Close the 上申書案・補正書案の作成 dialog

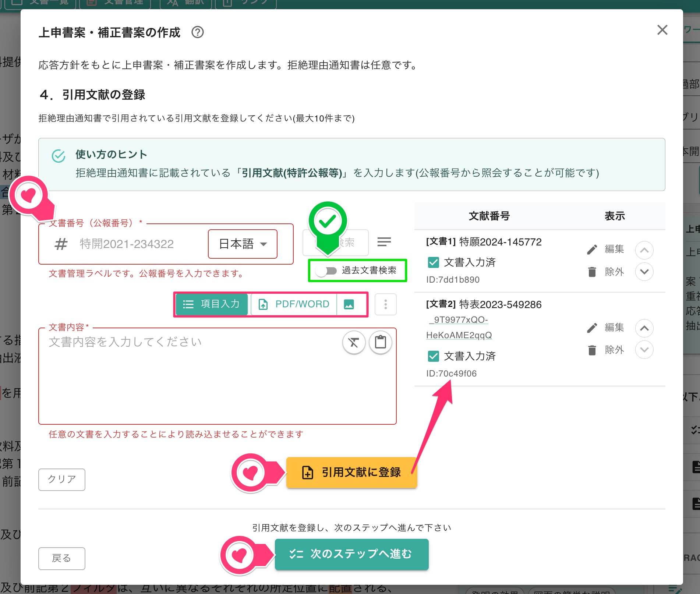click(662, 30)
